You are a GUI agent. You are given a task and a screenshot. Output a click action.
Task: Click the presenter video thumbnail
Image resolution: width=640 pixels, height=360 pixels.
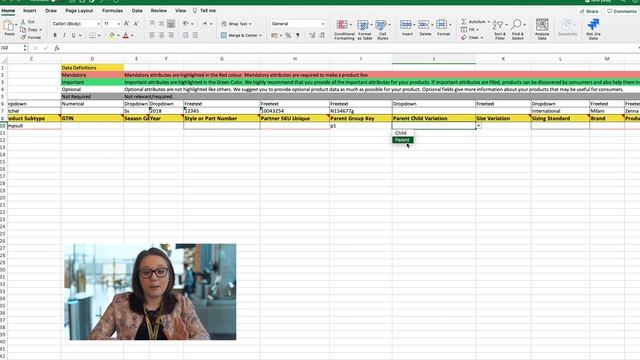pos(150,291)
